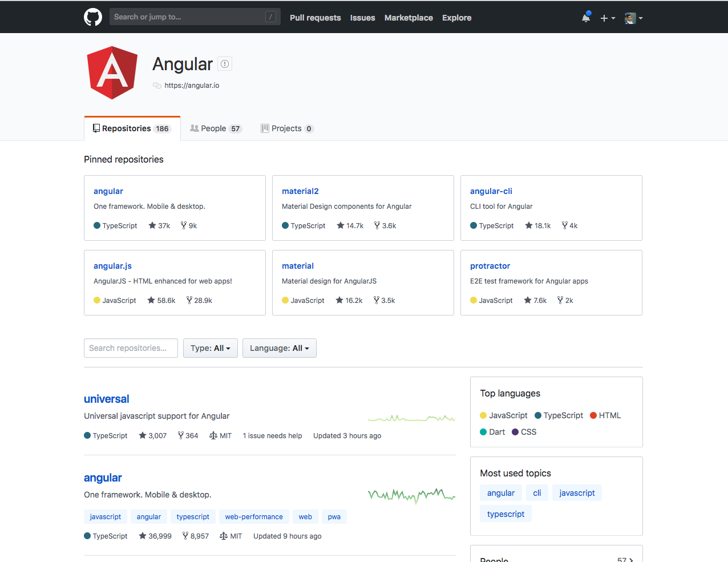Screen dimensions: 728x562
Task: Go to Pull requests
Action: (x=315, y=18)
